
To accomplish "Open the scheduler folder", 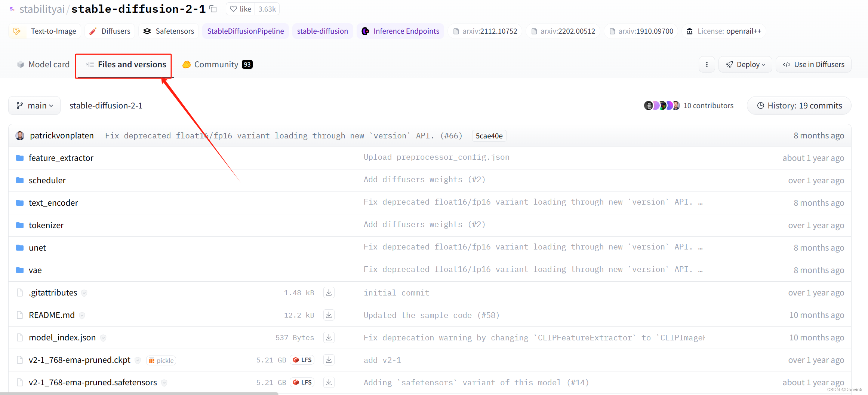I will click(47, 180).
